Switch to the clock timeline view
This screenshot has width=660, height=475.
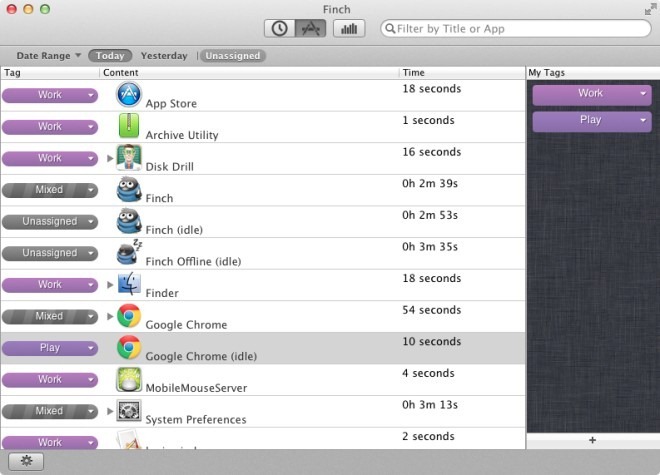279,29
